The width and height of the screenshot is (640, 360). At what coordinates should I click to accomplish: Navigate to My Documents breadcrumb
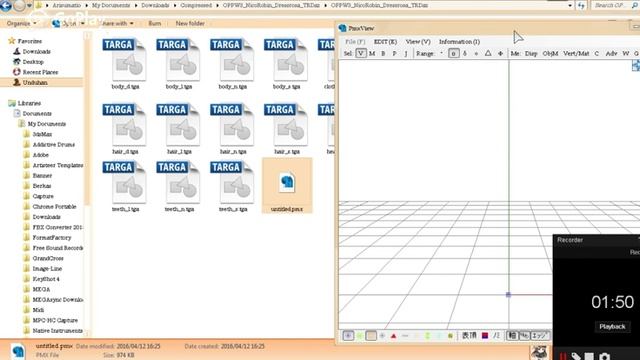click(111, 5)
